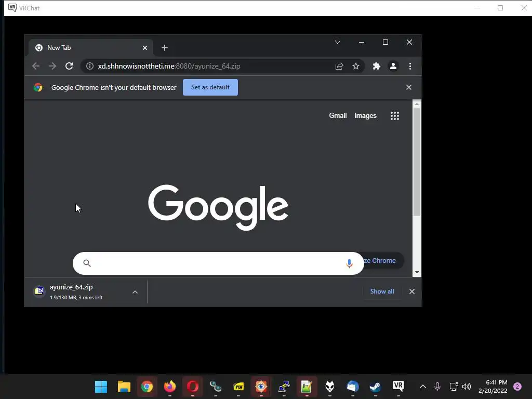Open the wolf-head app on the taskbar
532x399 pixels.
click(329, 387)
